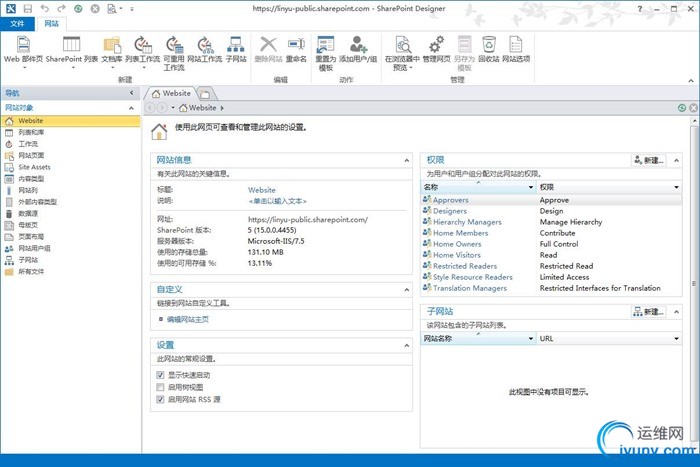Click the help question mark icon
Screen dimensions: 700x467
click(x=640, y=8)
